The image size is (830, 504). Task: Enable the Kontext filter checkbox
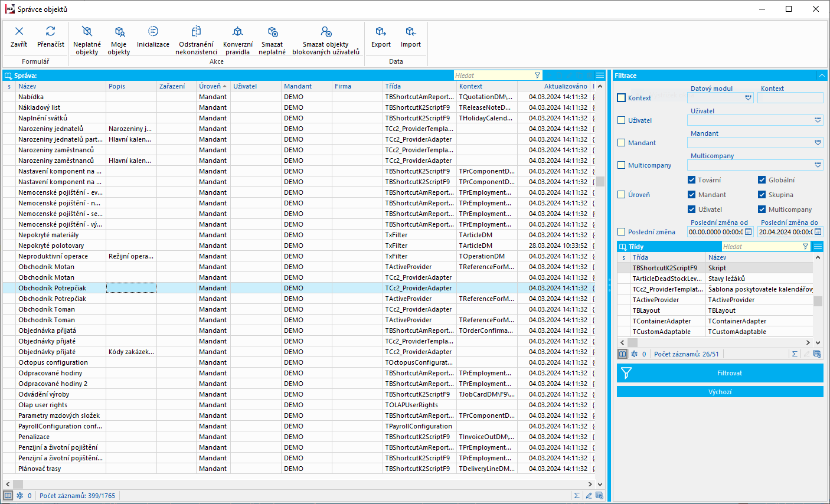[x=621, y=98]
